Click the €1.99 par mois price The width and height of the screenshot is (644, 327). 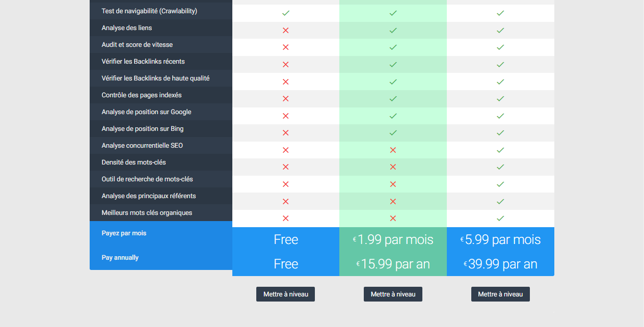point(393,239)
